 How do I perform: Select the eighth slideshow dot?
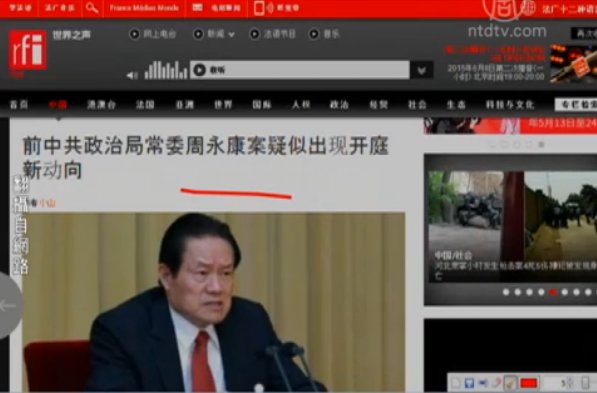coord(588,292)
